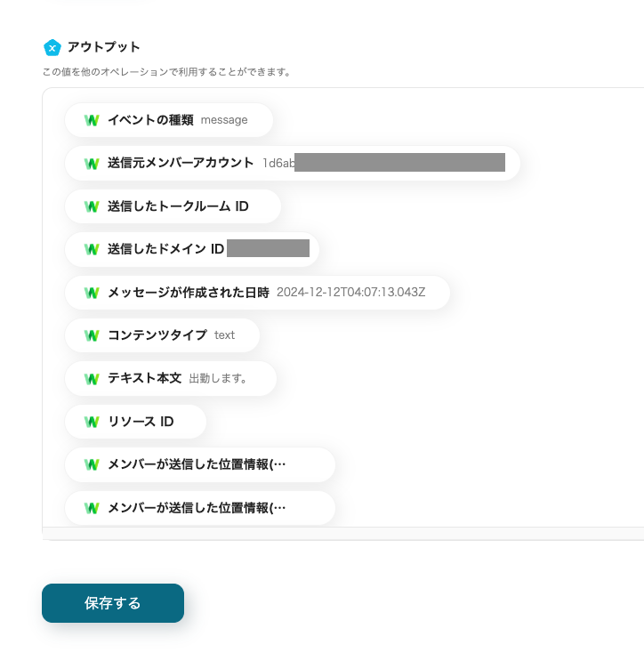Viewport: 644px width, 661px height.
Task: Click the 'message' value text
Action: tap(224, 120)
